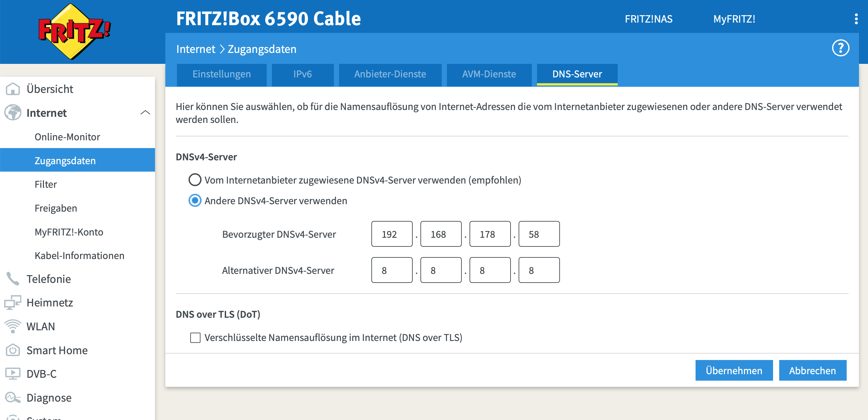Click the DNSv4-Server heading

point(206,157)
